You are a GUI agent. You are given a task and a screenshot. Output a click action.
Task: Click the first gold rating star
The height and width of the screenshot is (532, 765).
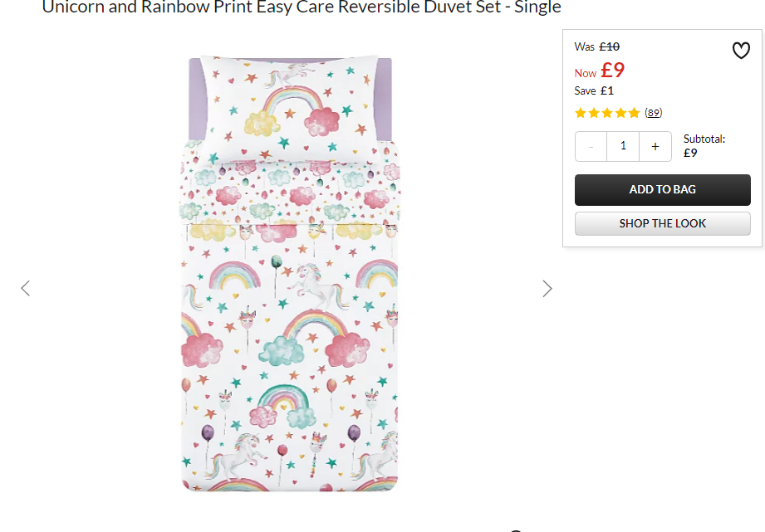point(580,113)
